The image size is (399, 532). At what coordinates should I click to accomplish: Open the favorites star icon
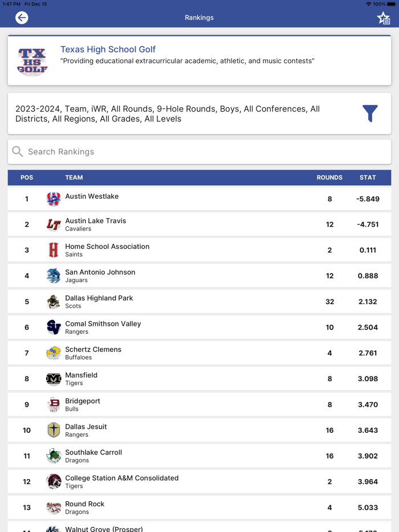382,18
